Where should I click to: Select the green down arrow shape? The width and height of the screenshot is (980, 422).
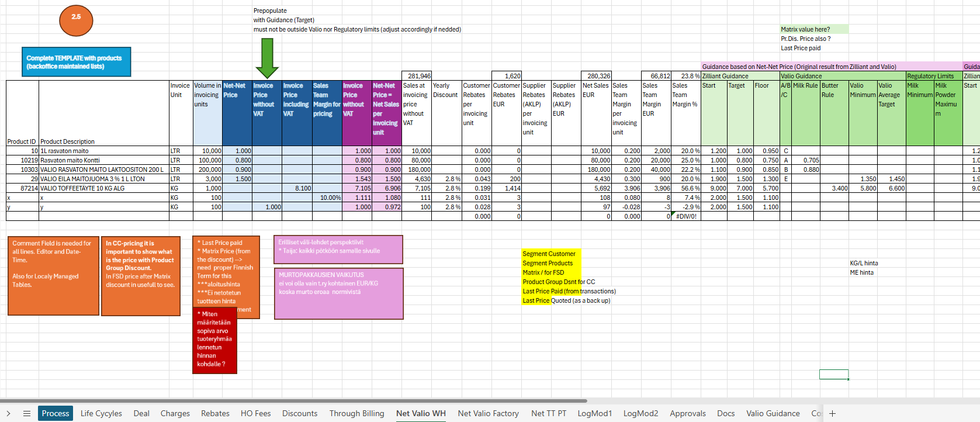267,58
